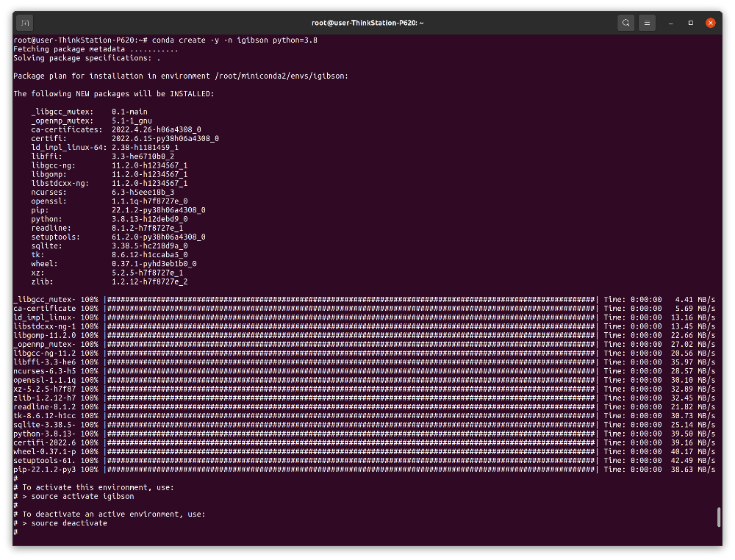
Task: Click the certifi-2022.6 progress row label
Action: (45, 442)
